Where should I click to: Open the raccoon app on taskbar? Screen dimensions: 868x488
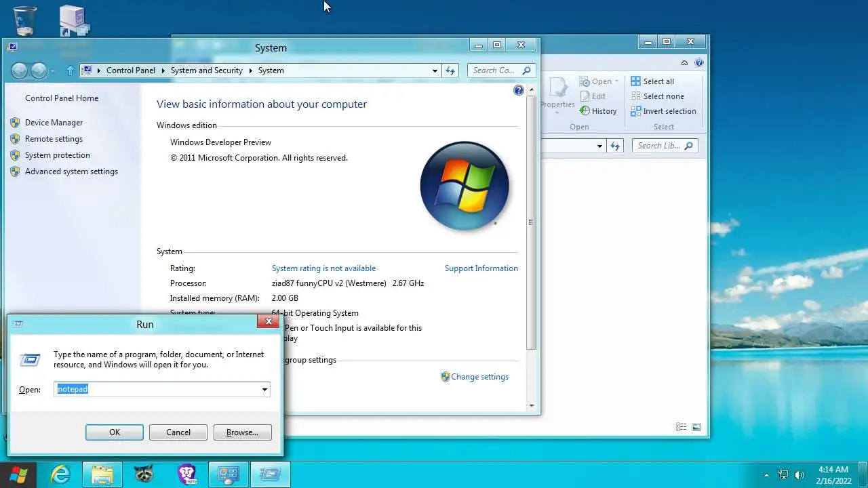[x=144, y=474]
